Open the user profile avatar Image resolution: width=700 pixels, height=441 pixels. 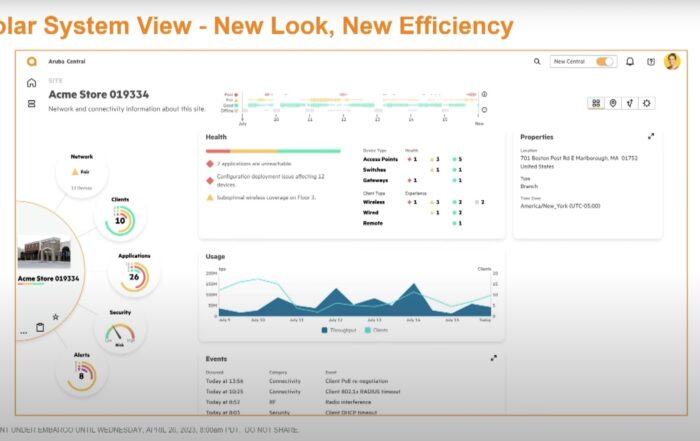click(672, 61)
